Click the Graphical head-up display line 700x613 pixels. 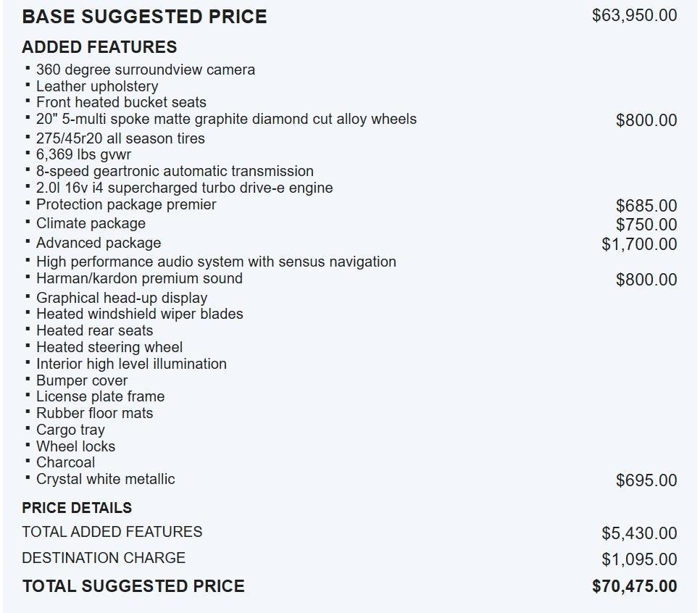click(122, 298)
